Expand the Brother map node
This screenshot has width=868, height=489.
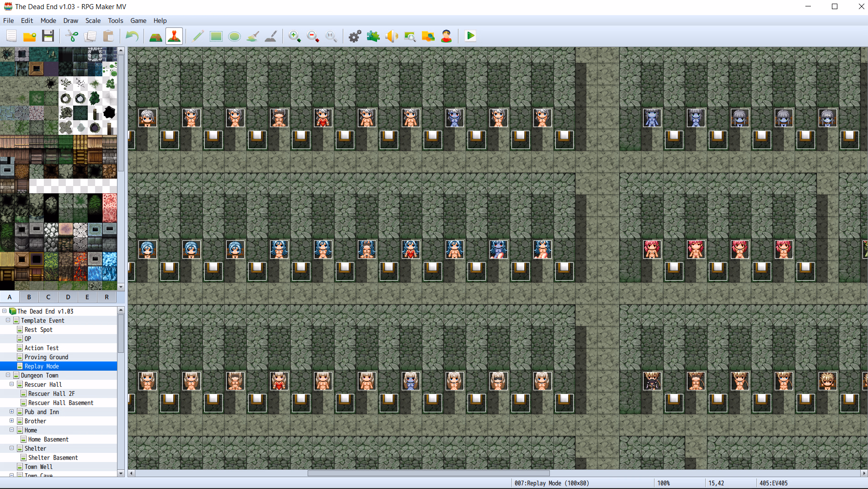point(11,421)
